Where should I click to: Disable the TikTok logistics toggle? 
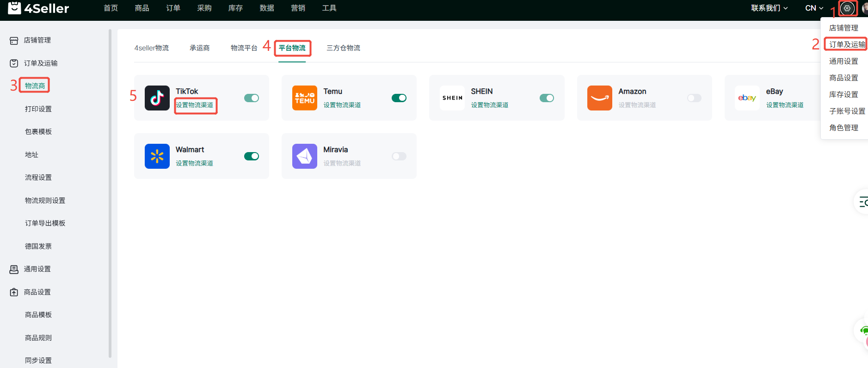[252, 98]
